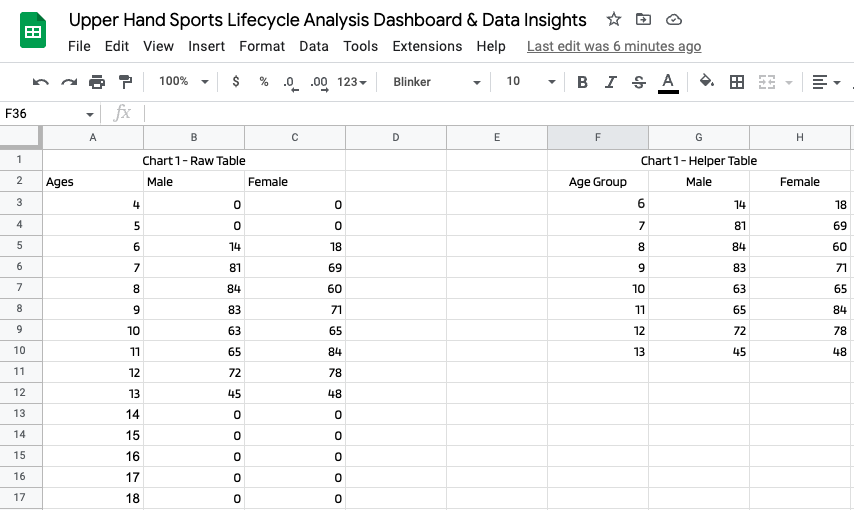
Task: Open the Insert menu
Action: coord(206,46)
